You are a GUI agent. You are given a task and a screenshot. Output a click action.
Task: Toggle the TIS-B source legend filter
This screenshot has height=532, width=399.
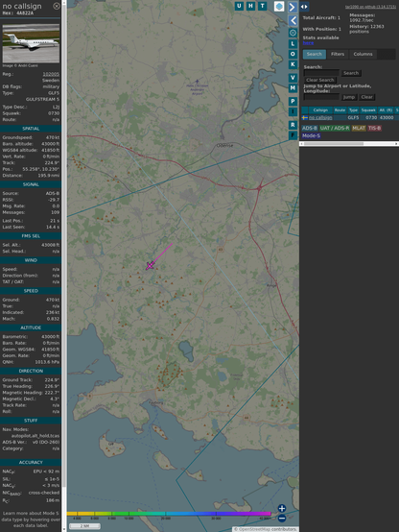click(375, 128)
